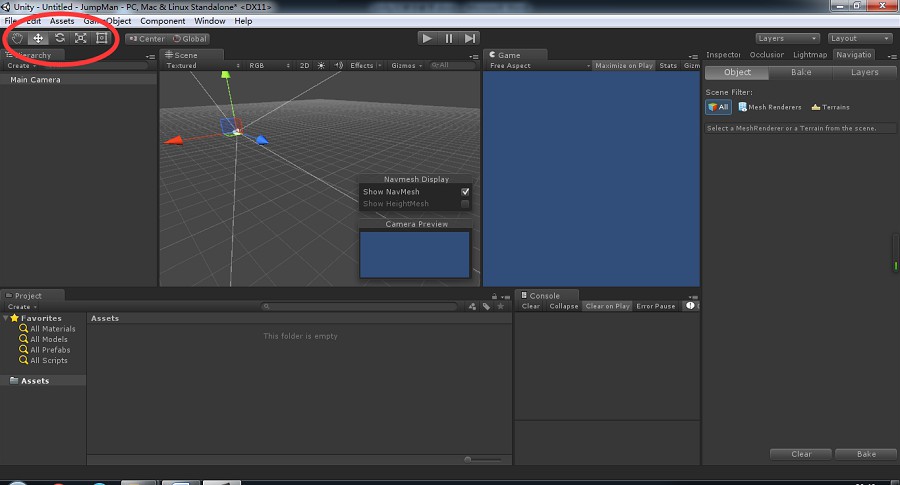Select the Bake button tab in Navigation
The width and height of the screenshot is (900, 485).
[x=801, y=72]
